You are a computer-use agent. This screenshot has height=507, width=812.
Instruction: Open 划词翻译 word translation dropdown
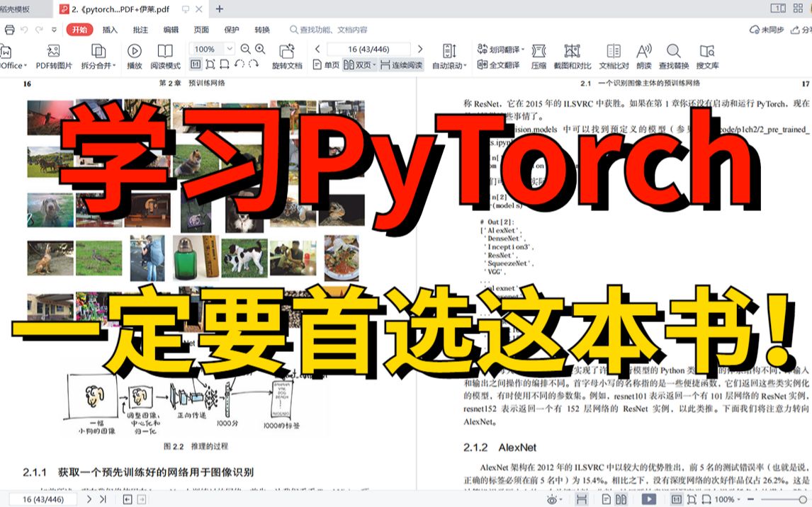coord(500,49)
